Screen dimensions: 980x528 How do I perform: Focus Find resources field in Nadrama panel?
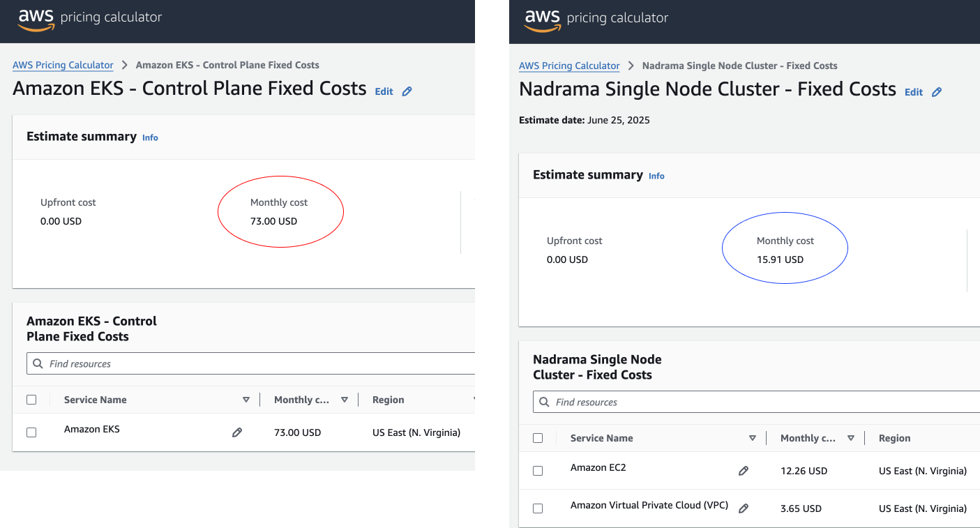(757, 402)
